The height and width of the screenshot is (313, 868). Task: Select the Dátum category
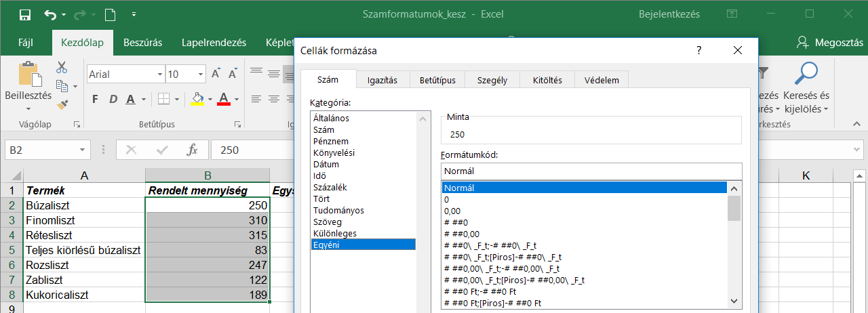point(363,164)
